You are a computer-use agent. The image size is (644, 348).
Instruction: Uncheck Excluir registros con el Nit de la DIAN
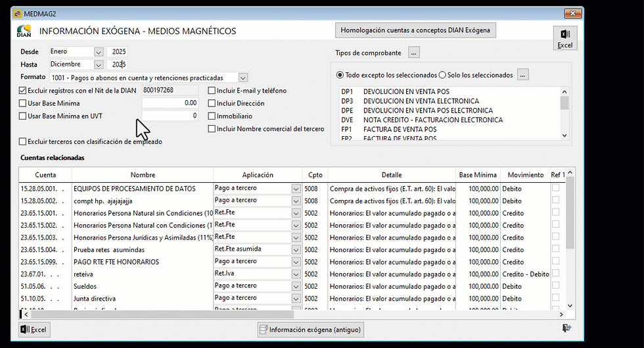click(22, 91)
